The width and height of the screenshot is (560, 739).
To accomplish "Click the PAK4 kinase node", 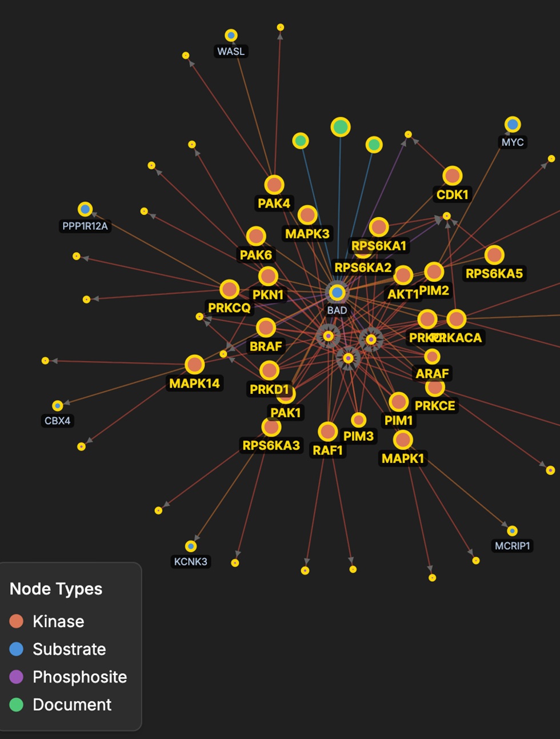I will pos(274,185).
